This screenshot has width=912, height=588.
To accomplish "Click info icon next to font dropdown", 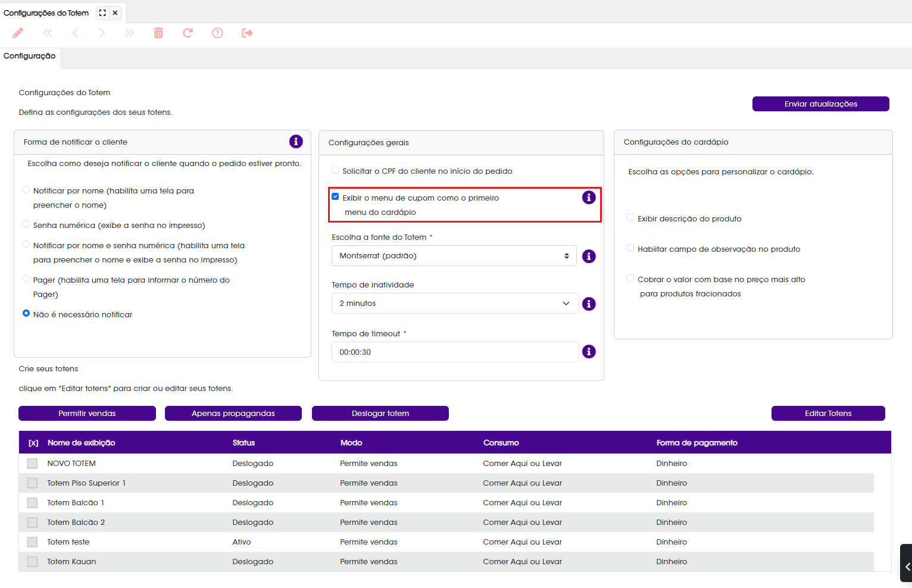I will click(x=589, y=257).
